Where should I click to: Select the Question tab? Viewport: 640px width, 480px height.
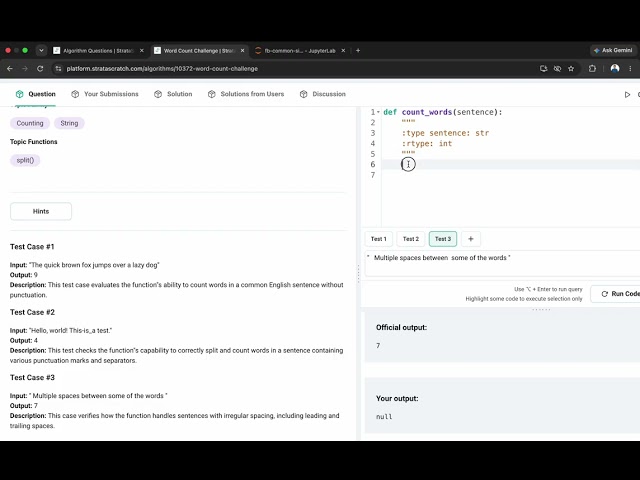click(36, 94)
